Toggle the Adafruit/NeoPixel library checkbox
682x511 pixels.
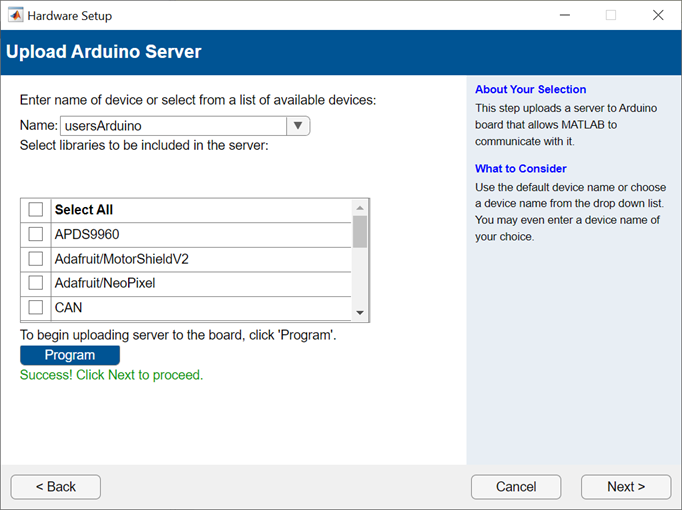pos(36,283)
